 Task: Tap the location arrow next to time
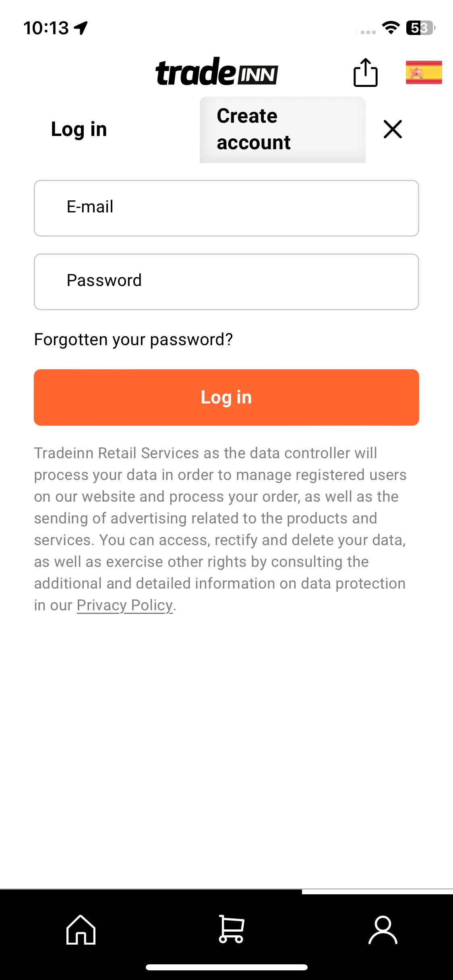(81, 28)
